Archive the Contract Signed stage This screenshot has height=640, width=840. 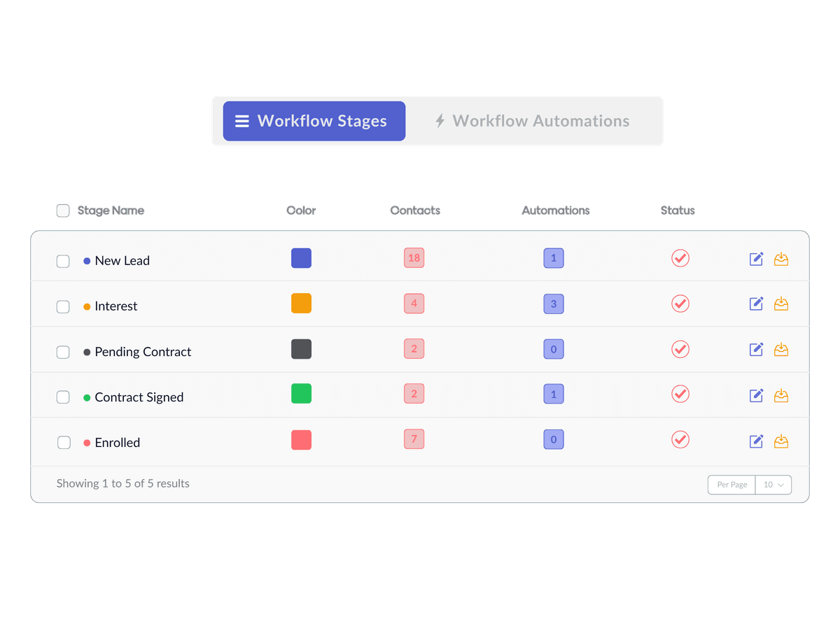(x=781, y=395)
